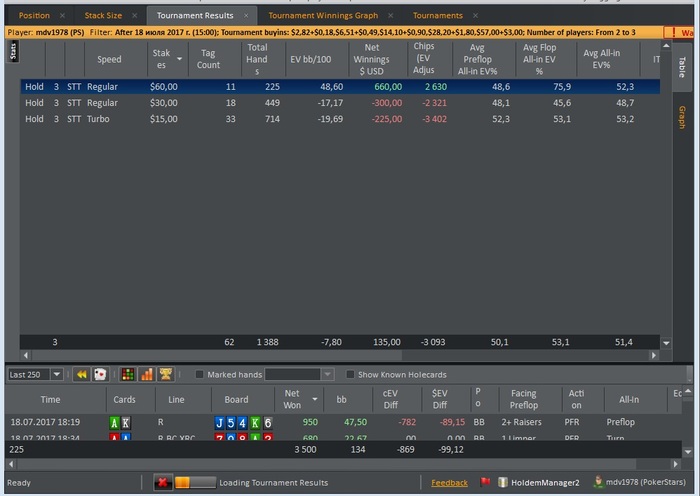Click the hands list horizontal scrollbar thumb
Viewport: 700px width, 496px height.
[326, 464]
